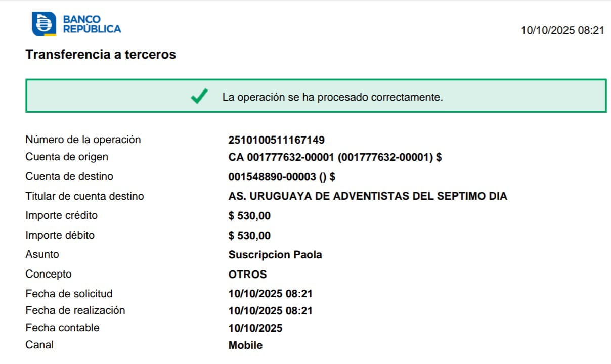Click the Fecha contable date value

click(x=255, y=328)
